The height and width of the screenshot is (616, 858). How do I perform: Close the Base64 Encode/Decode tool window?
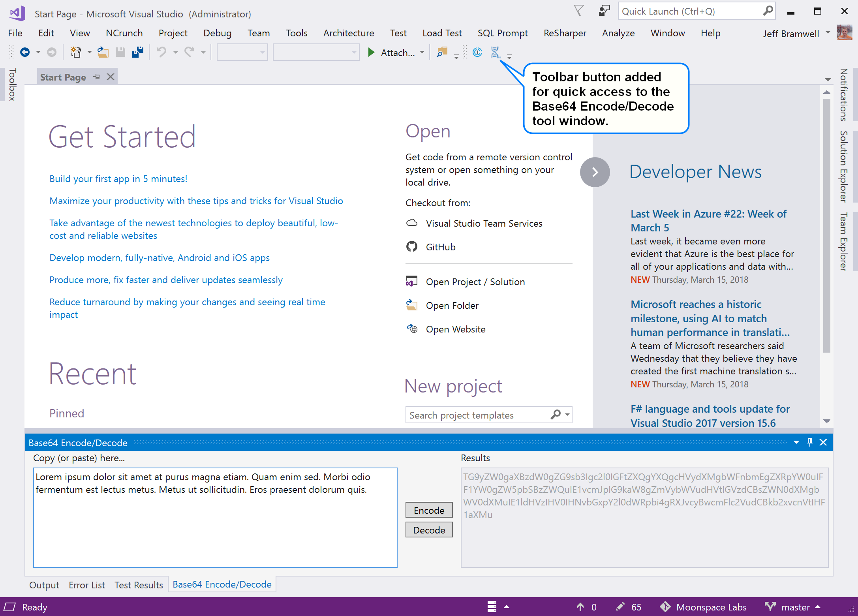point(823,442)
